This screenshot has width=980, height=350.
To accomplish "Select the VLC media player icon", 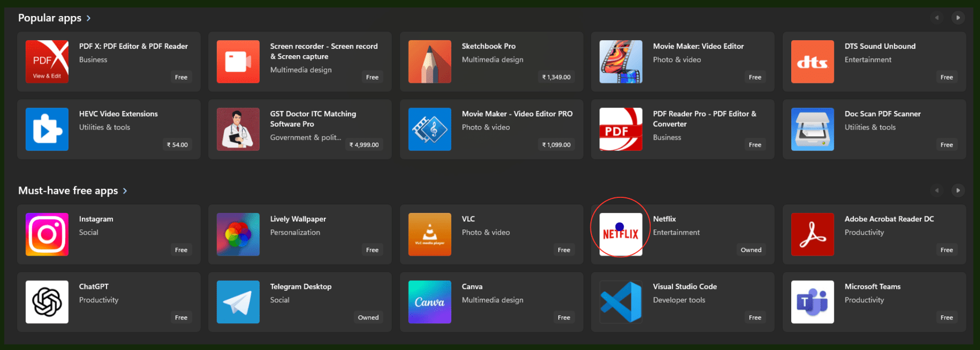I will tap(429, 234).
